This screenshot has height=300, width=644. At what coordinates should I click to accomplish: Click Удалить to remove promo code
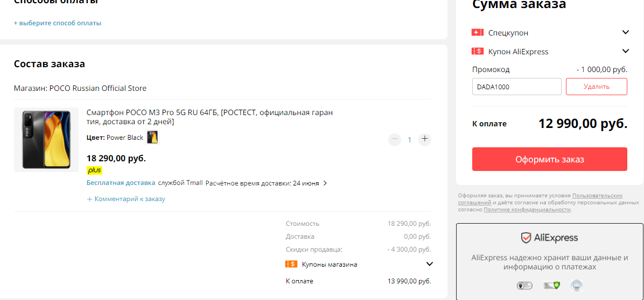point(596,87)
